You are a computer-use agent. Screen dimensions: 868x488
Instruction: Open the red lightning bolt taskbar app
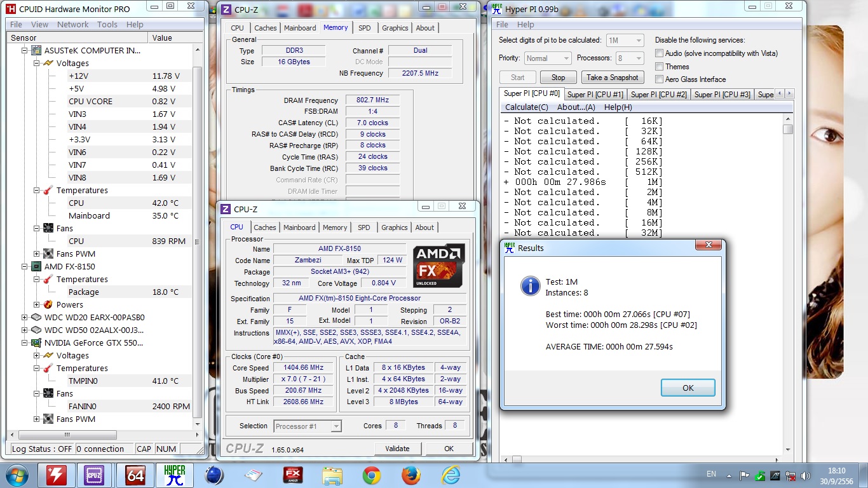click(x=57, y=475)
